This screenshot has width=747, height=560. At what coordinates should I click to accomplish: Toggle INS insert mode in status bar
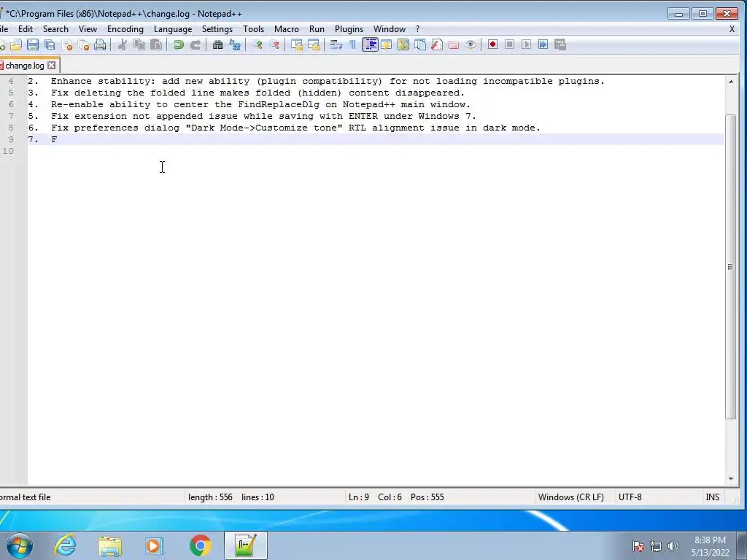pyautogui.click(x=712, y=497)
